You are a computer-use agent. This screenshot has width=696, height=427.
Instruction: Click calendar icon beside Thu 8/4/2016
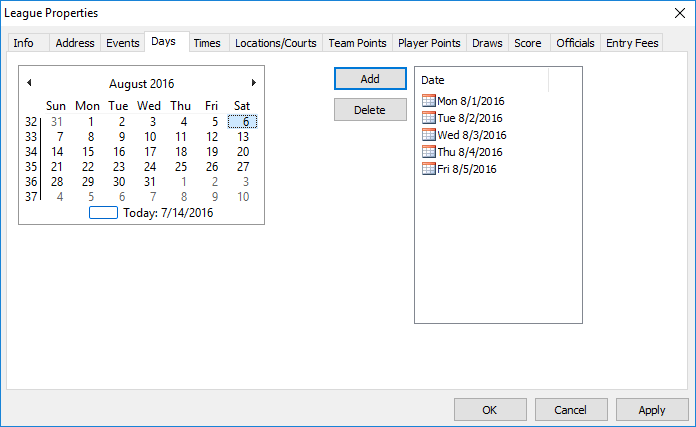429,152
